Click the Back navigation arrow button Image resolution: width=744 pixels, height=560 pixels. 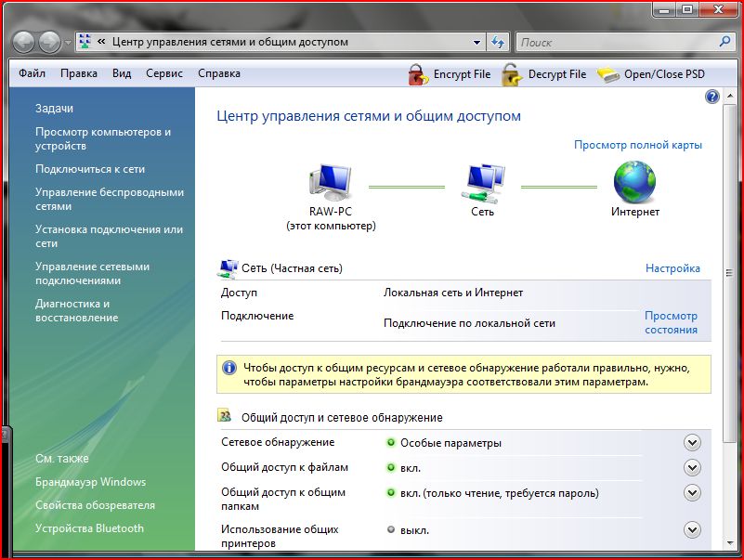23,42
